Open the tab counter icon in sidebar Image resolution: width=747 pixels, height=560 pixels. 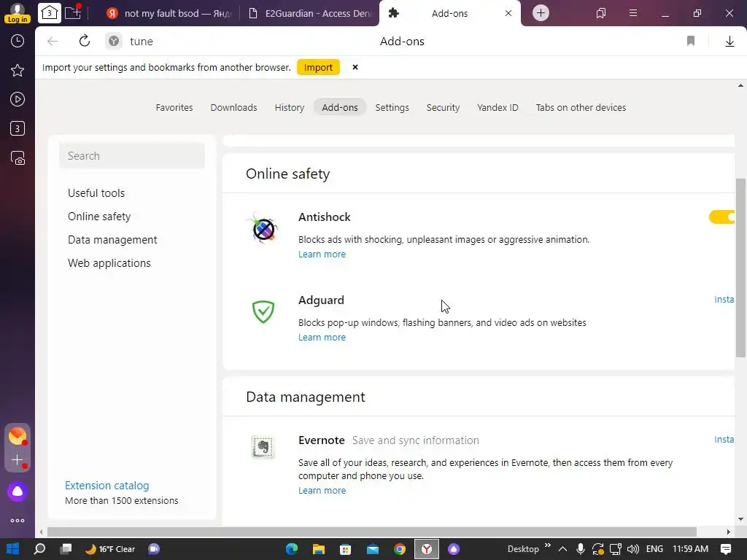pos(18,128)
